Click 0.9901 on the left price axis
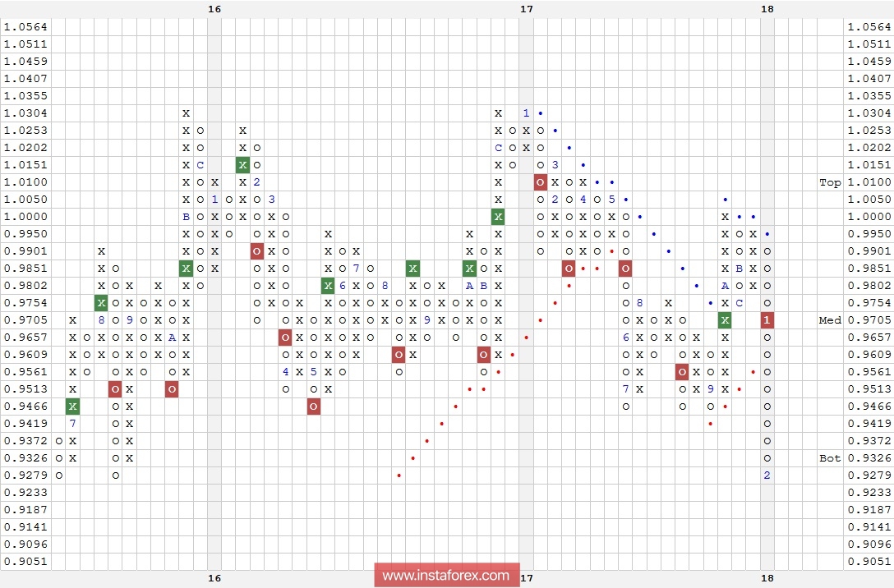Screen dimensions: 894x588 (25, 251)
